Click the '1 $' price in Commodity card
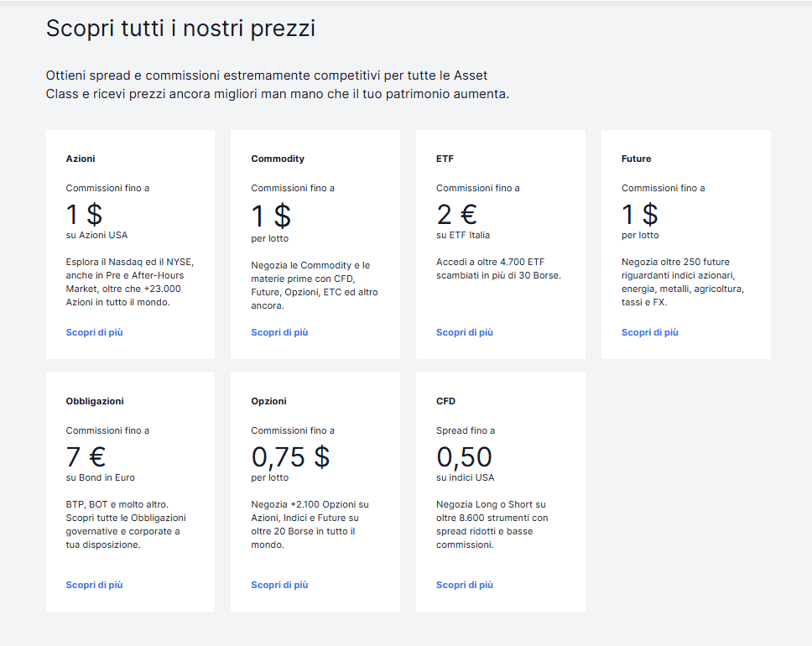 coord(271,216)
